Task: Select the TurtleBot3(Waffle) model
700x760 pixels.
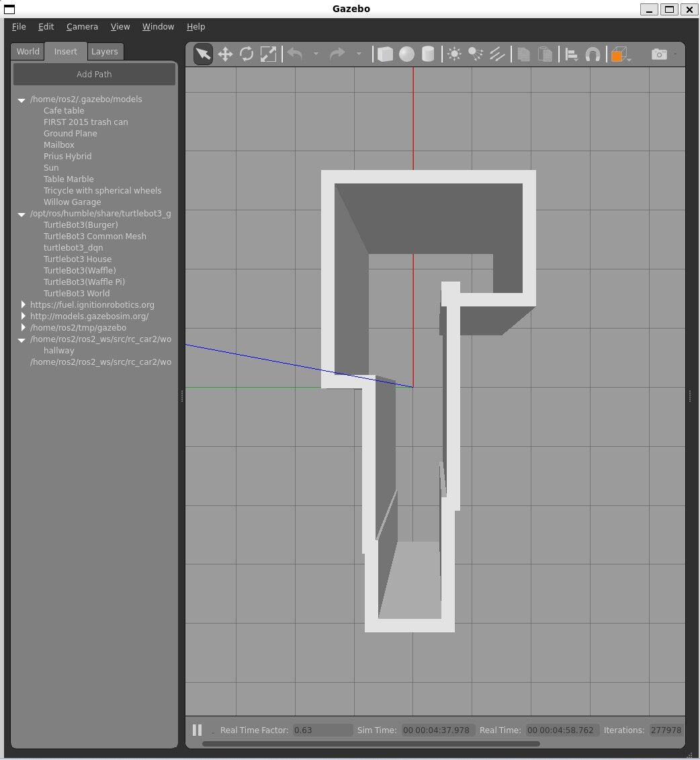Action: pyautogui.click(x=79, y=270)
